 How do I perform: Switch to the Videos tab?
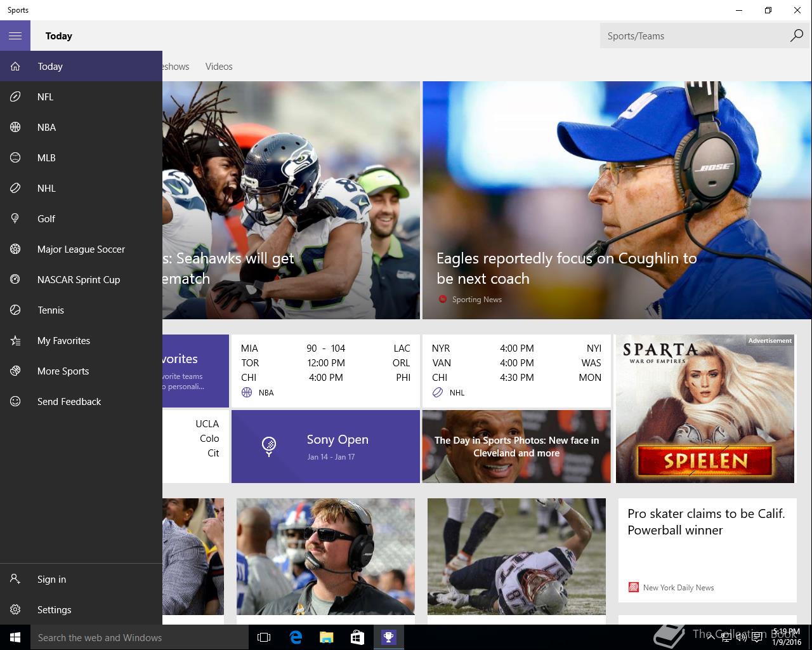point(219,66)
